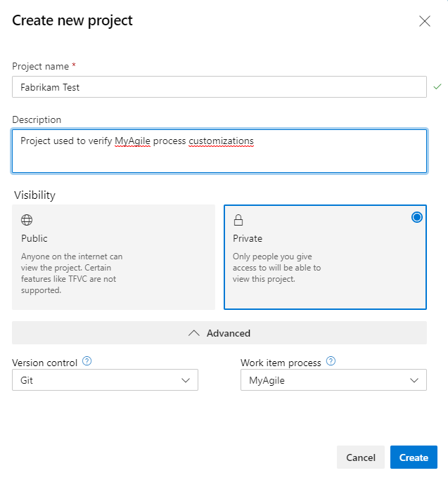448x487 pixels.
Task: Click the green checkmark validation icon
Action: coord(437,86)
